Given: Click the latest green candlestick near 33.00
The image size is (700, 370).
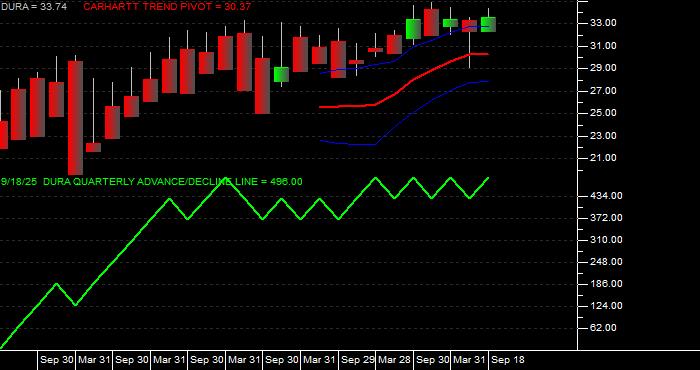Looking at the screenshot, I should [488, 24].
